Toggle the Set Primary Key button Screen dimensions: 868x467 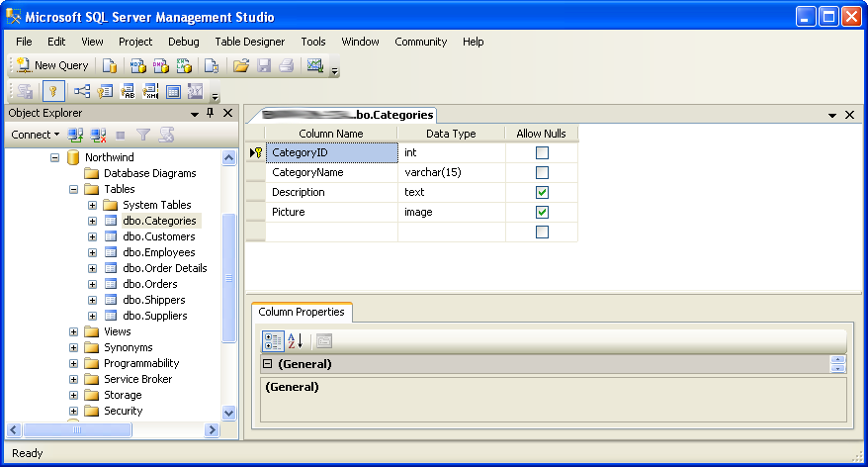pyautogui.click(x=53, y=91)
